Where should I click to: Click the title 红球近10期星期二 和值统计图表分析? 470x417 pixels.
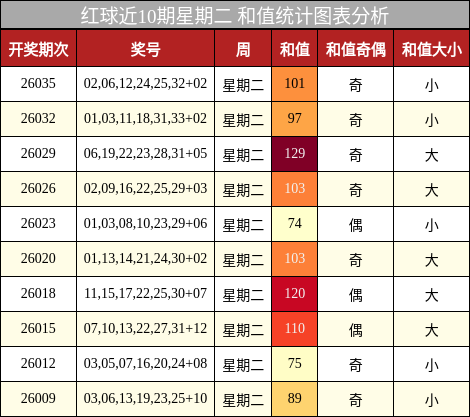click(235, 16)
